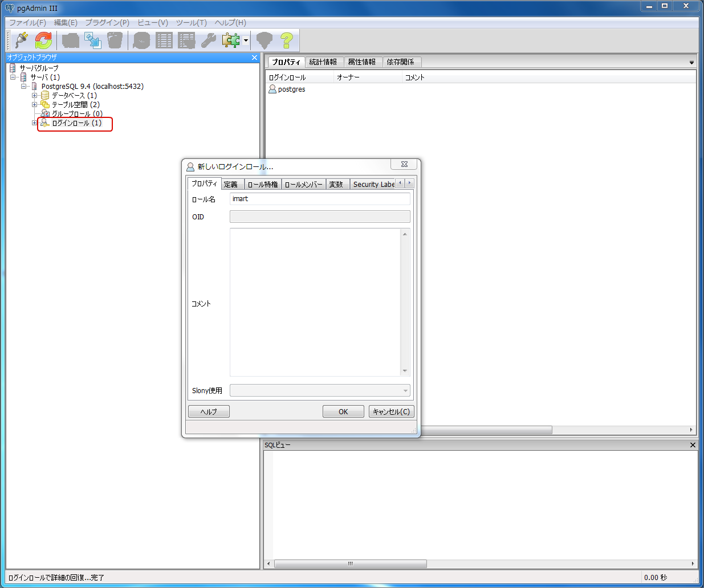The image size is (704, 588).
Task: Click the group role icon in tree
Action: click(x=45, y=113)
